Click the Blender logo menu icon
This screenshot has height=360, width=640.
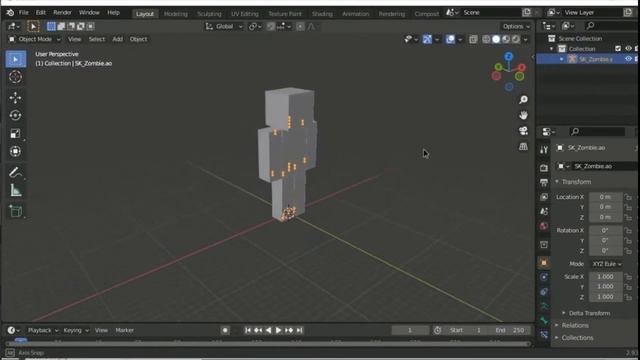10,13
